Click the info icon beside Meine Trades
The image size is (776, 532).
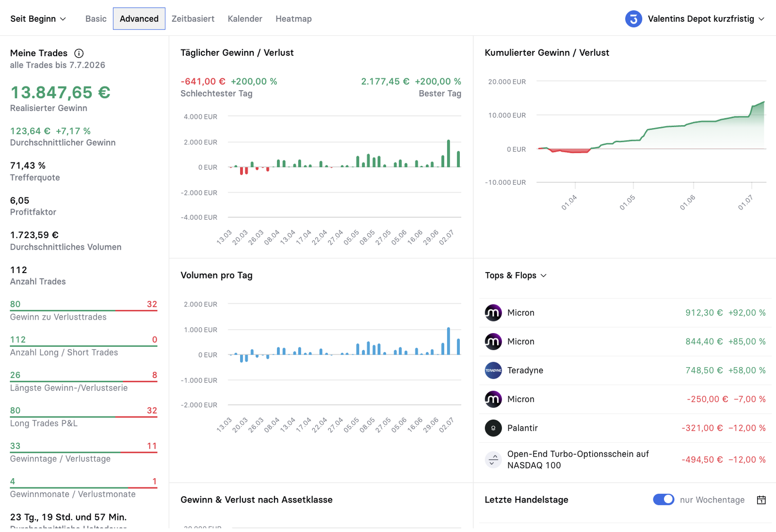[x=79, y=53]
